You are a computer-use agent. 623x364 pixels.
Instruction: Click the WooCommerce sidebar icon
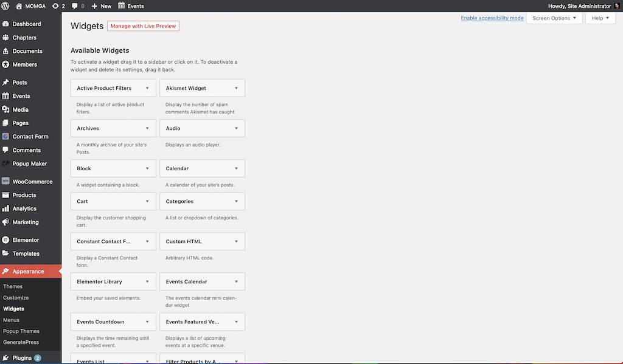5,181
